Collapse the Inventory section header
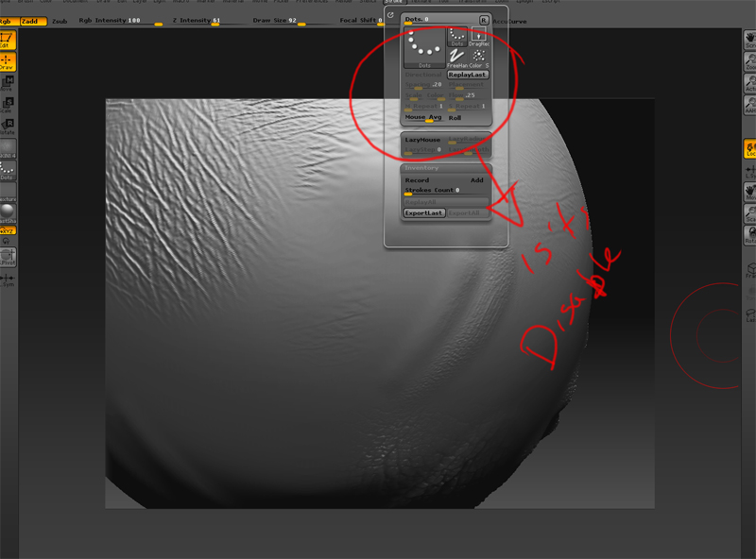The image size is (756, 559). pyautogui.click(x=445, y=168)
